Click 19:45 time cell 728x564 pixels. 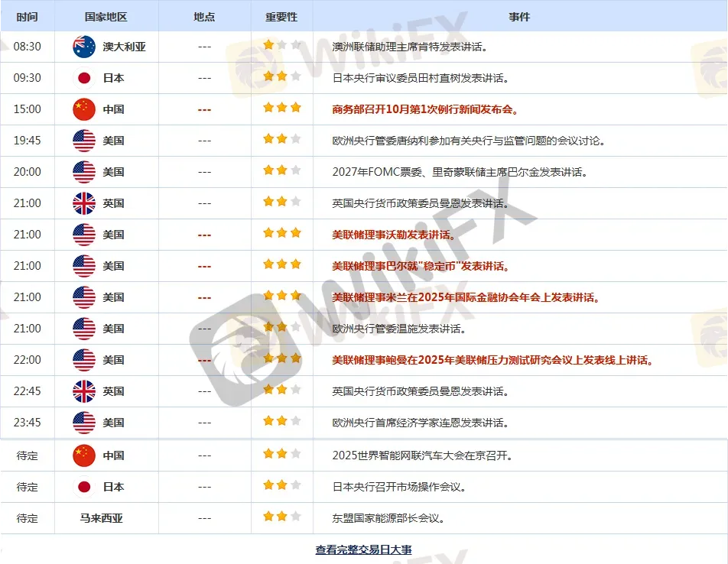[x=28, y=141]
